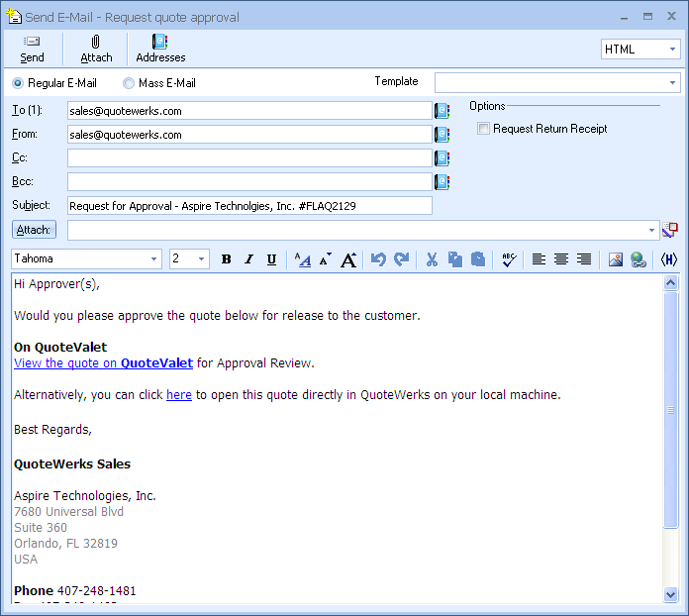Click the Attach toolbar item
Image resolution: width=689 pixels, height=616 pixels.
(x=96, y=49)
